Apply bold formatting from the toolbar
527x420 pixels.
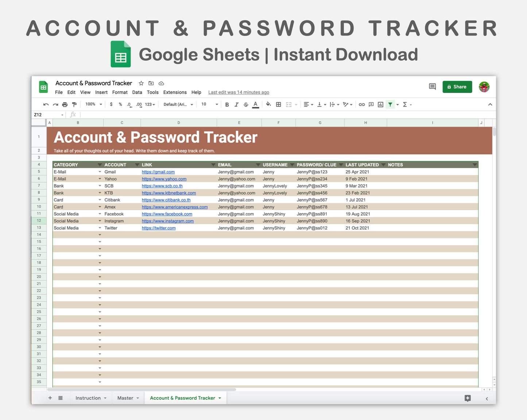[227, 104]
